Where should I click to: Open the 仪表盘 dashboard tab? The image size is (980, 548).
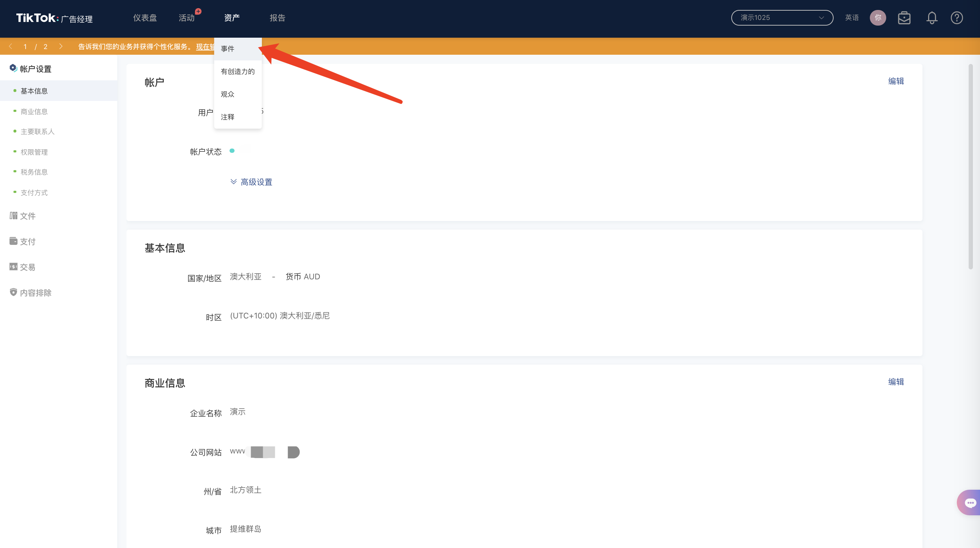tap(145, 18)
